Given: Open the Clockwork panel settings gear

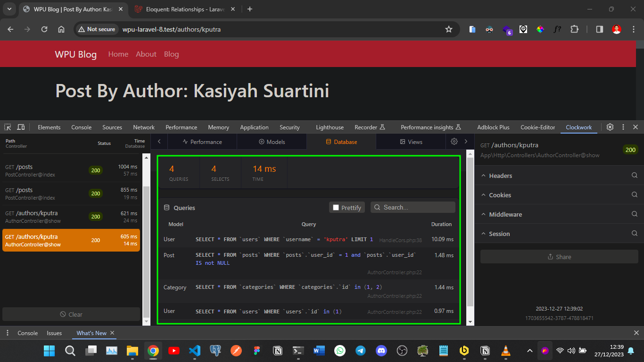Looking at the screenshot, I should tap(454, 141).
